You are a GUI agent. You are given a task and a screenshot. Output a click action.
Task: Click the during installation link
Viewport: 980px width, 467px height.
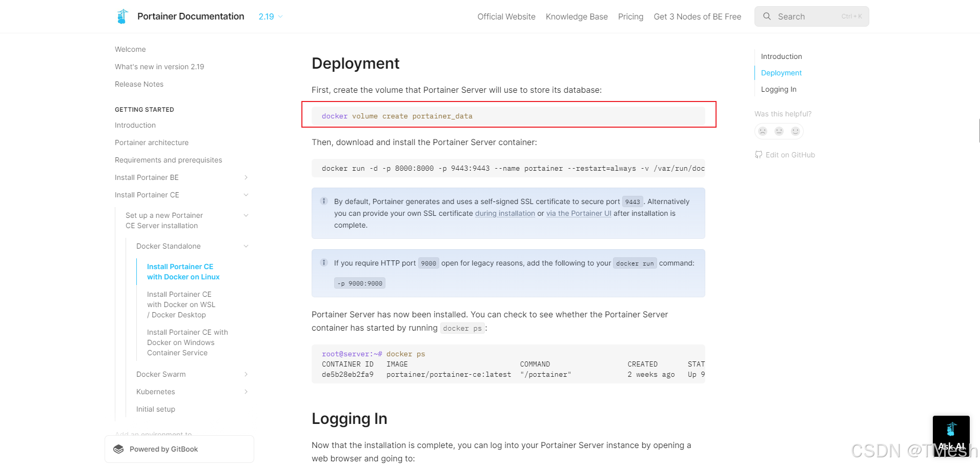pyautogui.click(x=505, y=213)
